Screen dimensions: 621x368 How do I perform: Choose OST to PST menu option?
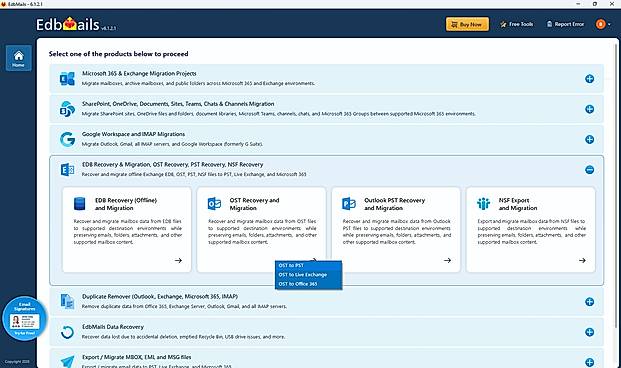click(x=308, y=265)
